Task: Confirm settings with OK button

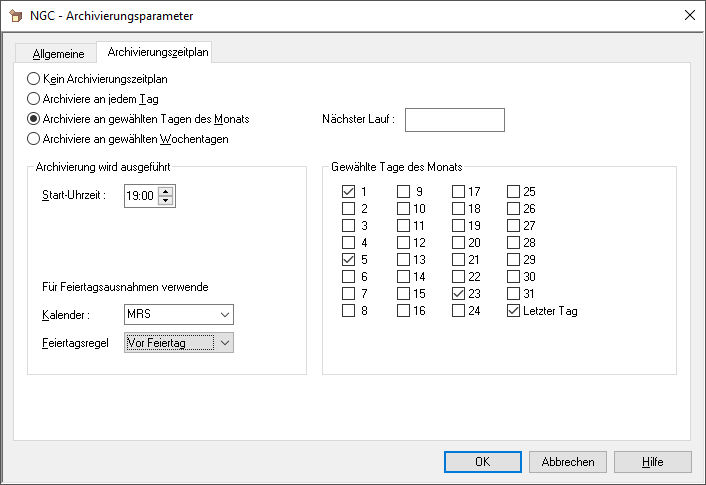Action: [x=482, y=462]
